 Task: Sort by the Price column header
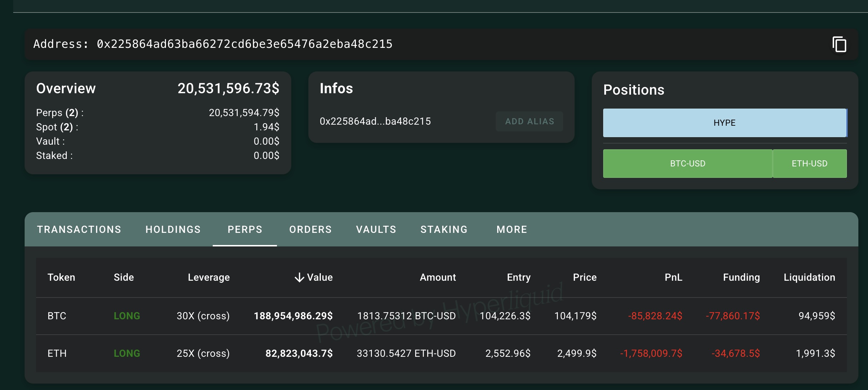pyautogui.click(x=585, y=277)
